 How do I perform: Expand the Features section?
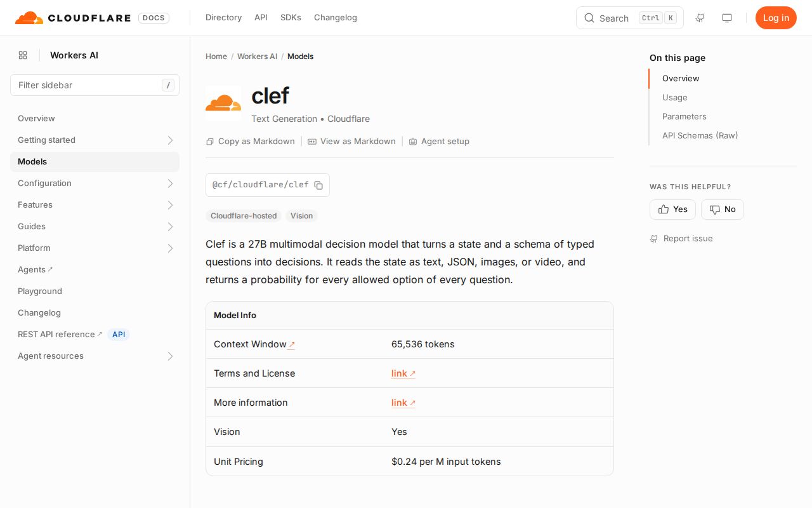[170, 205]
